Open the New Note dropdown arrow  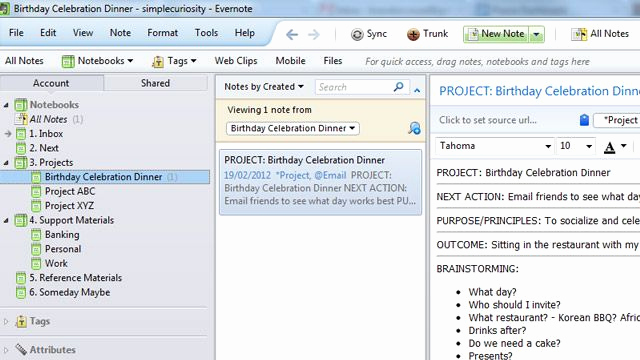pyautogui.click(x=537, y=35)
